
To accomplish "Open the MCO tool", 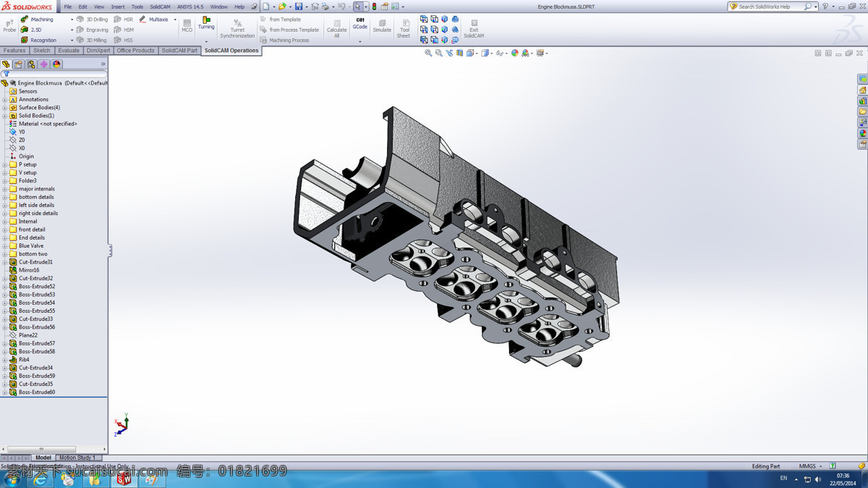I will point(187,26).
